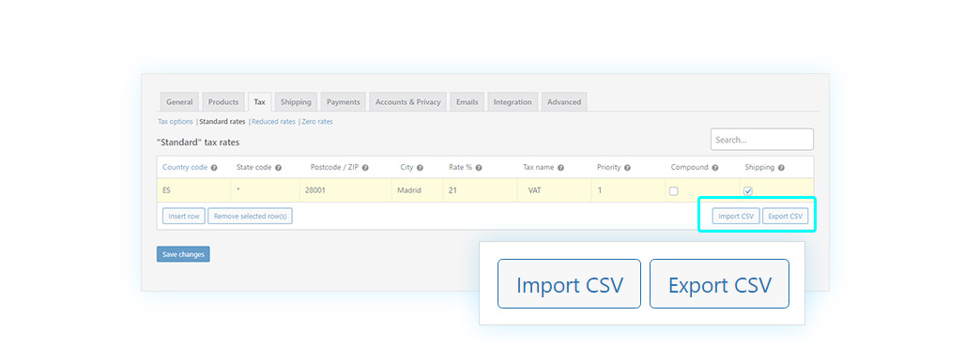980x362 pixels.
Task: Click the small Import CSV button
Action: click(736, 216)
